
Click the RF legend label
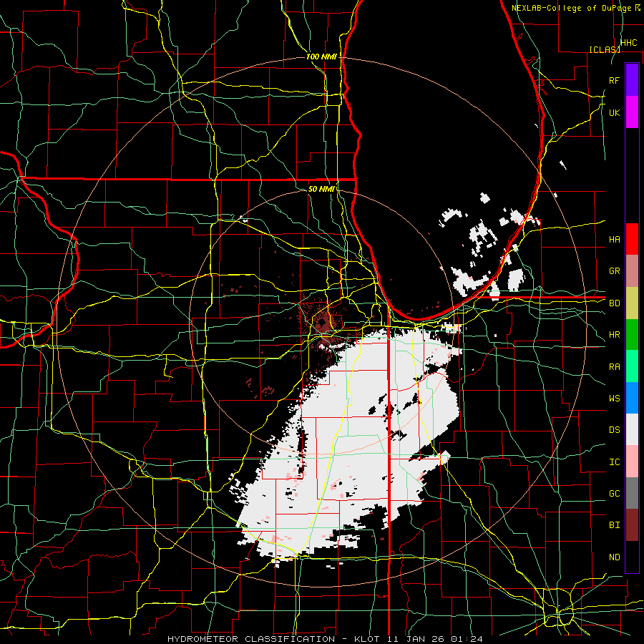click(x=614, y=80)
